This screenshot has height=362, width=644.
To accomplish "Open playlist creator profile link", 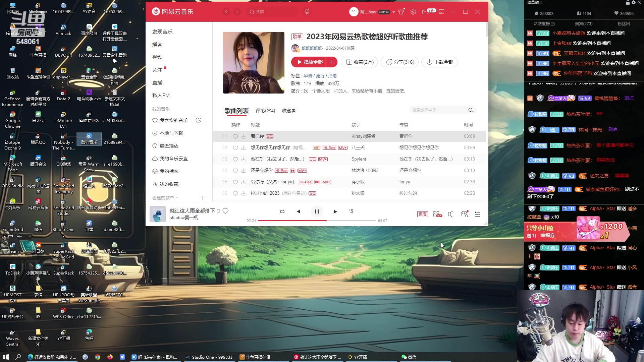I will pyautogui.click(x=312, y=48).
